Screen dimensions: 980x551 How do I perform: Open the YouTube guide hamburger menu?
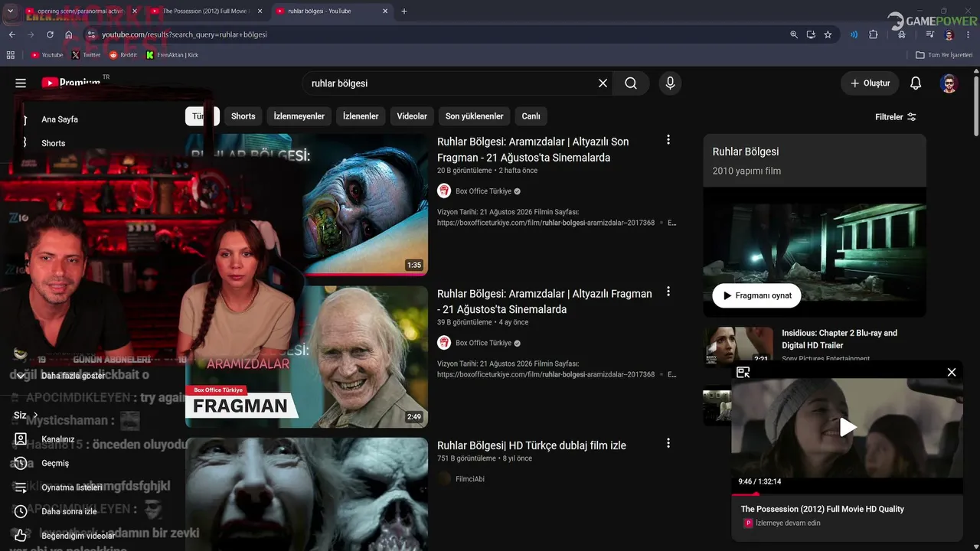[x=21, y=83]
